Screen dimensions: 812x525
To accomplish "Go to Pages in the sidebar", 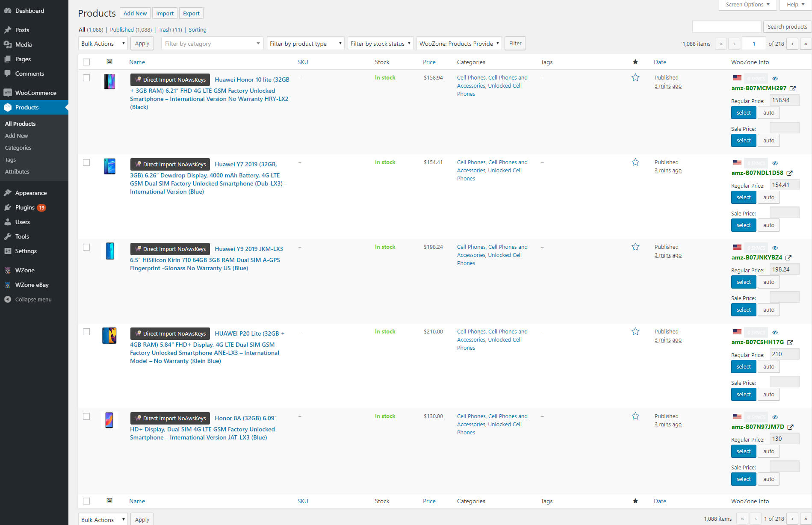I will click(23, 59).
